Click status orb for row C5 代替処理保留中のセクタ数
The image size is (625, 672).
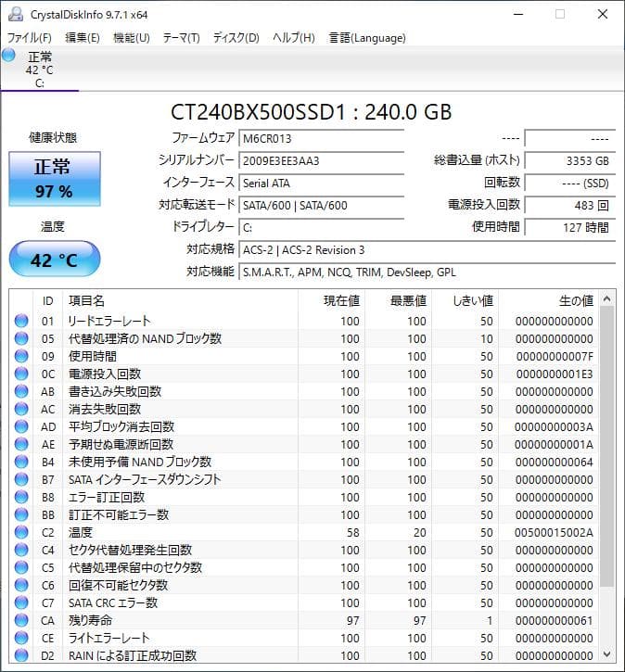pyautogui.click(x=21, y=567)
